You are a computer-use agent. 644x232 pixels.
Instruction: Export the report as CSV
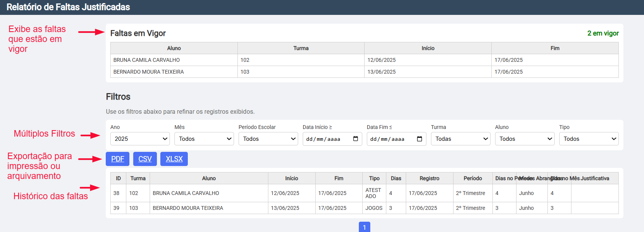pos(145,159)
